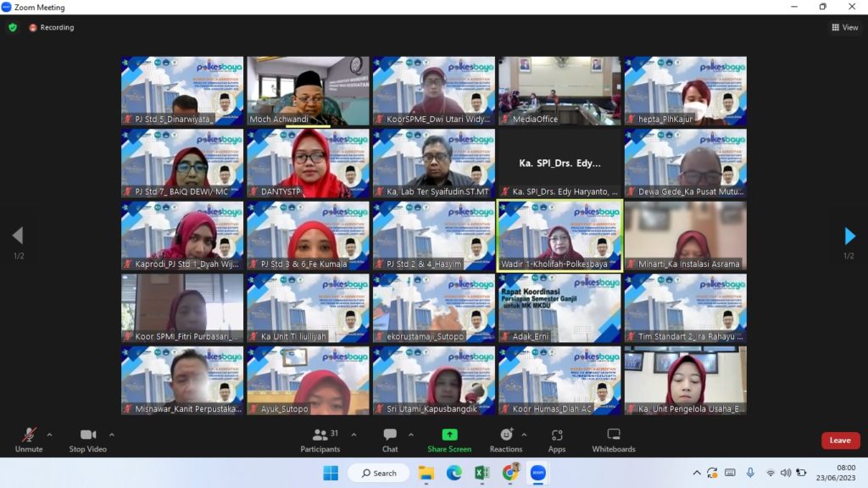Select Ka. Unit Pengelola Usaha tile

pos(685,380)
